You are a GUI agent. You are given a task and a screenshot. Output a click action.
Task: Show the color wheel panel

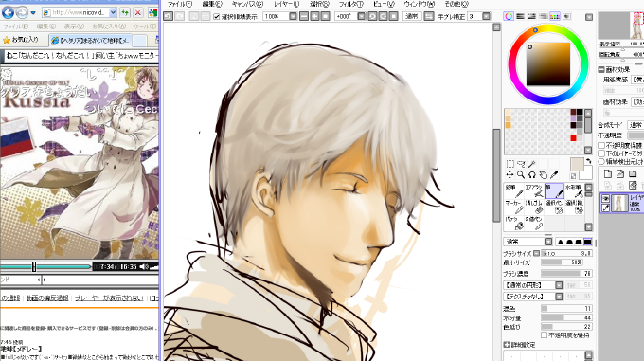coord(509,16)
